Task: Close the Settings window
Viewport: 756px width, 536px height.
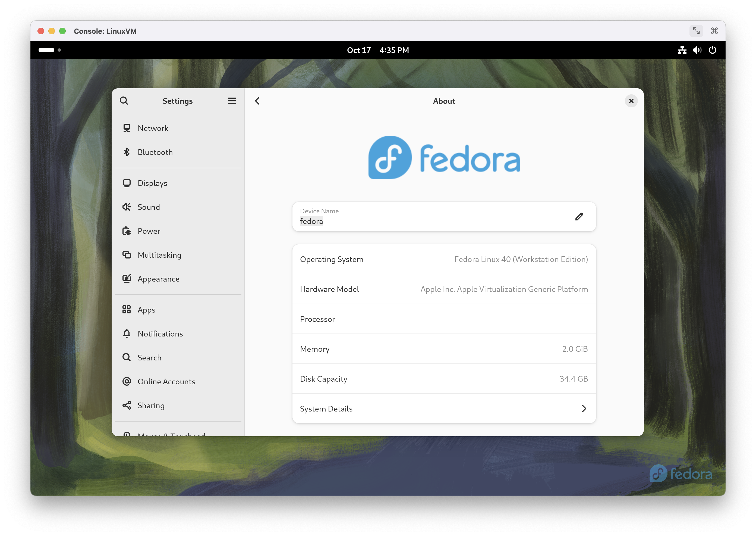Action: coord(631,101)
